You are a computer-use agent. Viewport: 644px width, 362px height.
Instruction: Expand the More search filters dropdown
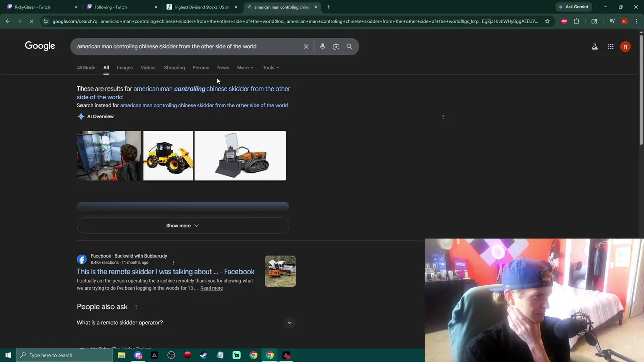tap(245, 68)
